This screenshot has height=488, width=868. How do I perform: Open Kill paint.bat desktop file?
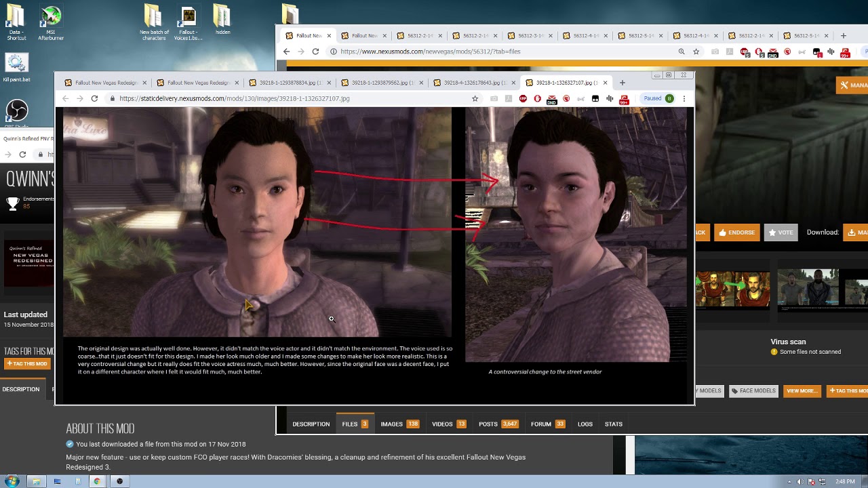tap(16, 68)
